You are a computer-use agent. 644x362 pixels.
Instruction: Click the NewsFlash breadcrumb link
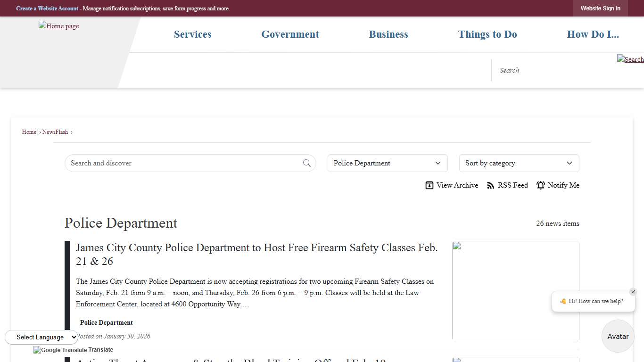(55, 132)
